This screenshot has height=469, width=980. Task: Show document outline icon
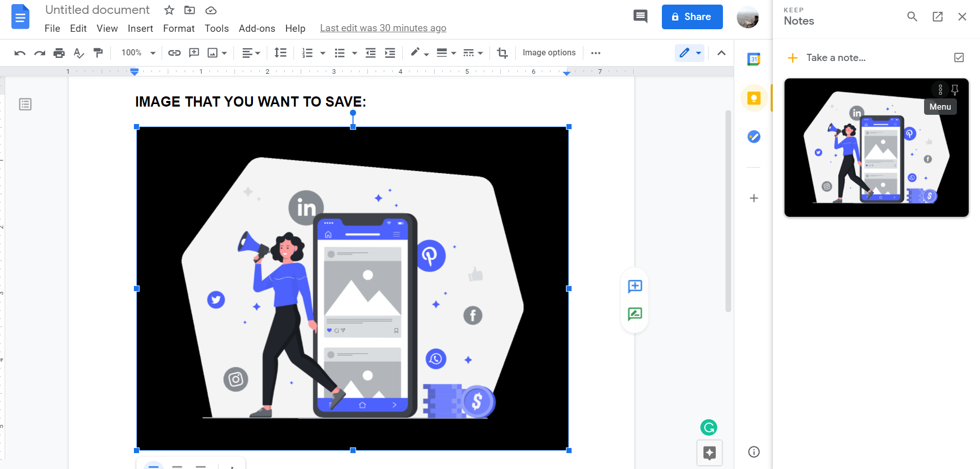[25, 105]
